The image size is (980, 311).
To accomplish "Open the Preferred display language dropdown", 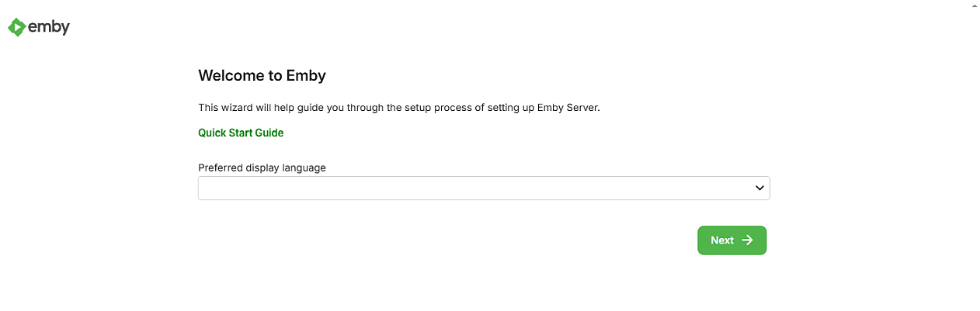I will tap(484, 188).
